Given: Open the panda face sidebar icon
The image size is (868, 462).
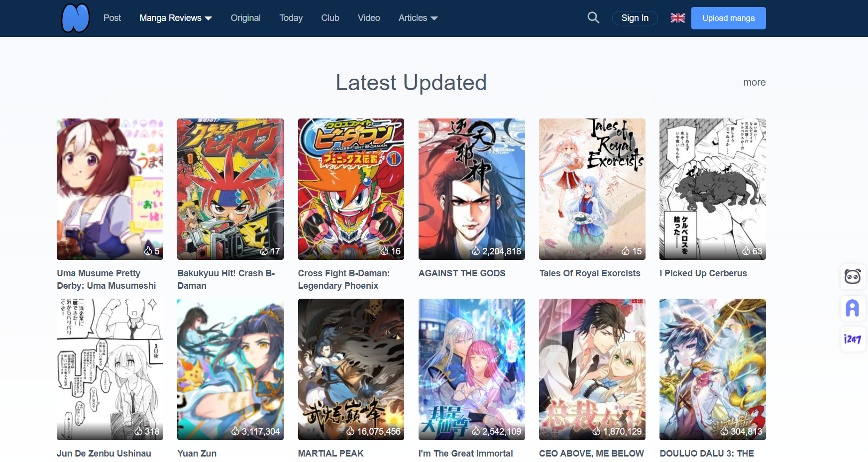Looking at the screenshot, I should point(853,276).
